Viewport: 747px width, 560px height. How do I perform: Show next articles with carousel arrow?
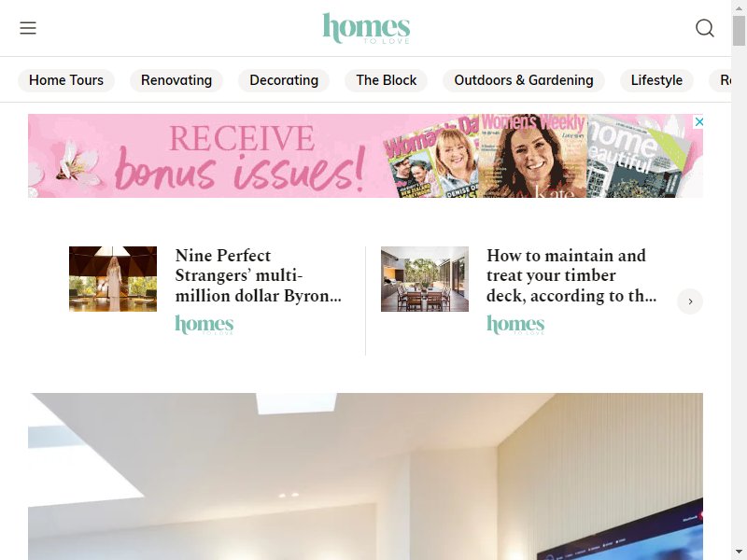point(690,301)
